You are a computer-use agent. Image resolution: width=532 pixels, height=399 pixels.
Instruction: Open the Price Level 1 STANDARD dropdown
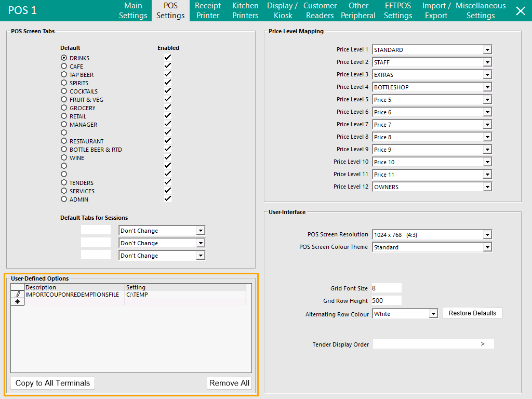coord(487,50)
